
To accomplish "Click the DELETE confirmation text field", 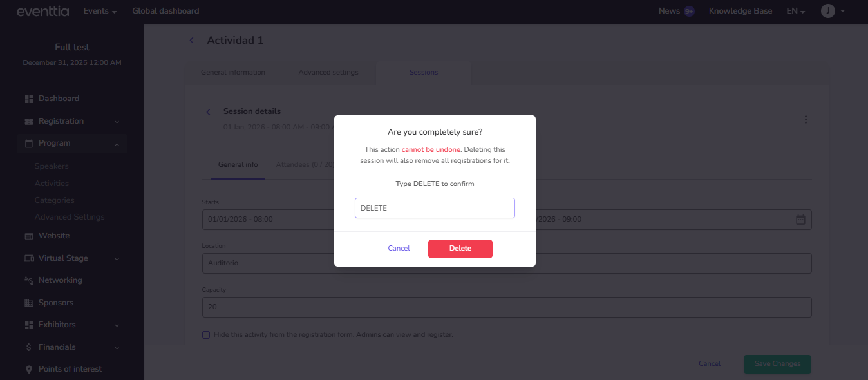I will [x=435, y=208].
